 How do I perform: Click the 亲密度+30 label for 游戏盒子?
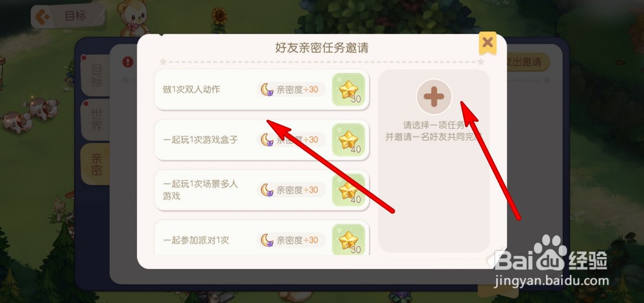tap(298, 140)
